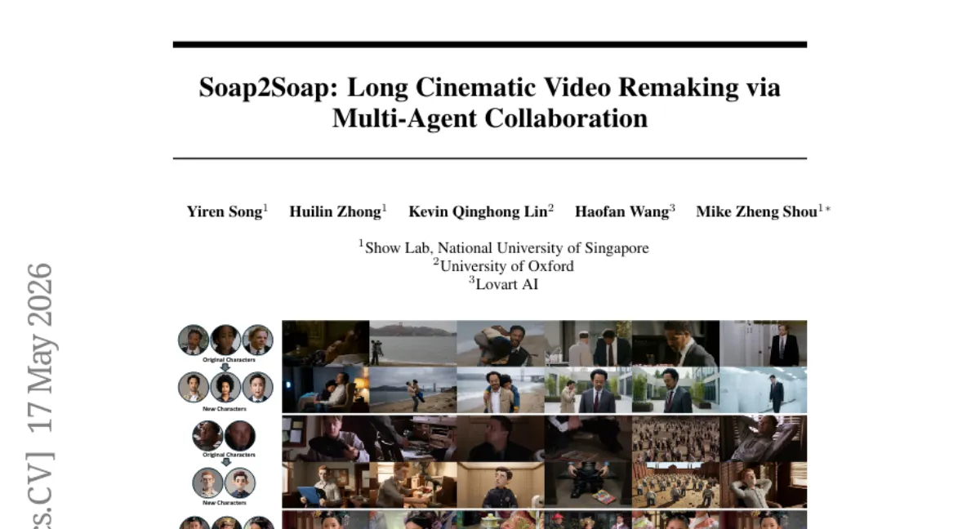The image size is (980, 529).
Task: Click the animated frame of man writing at desk
Action: point(413,485)
